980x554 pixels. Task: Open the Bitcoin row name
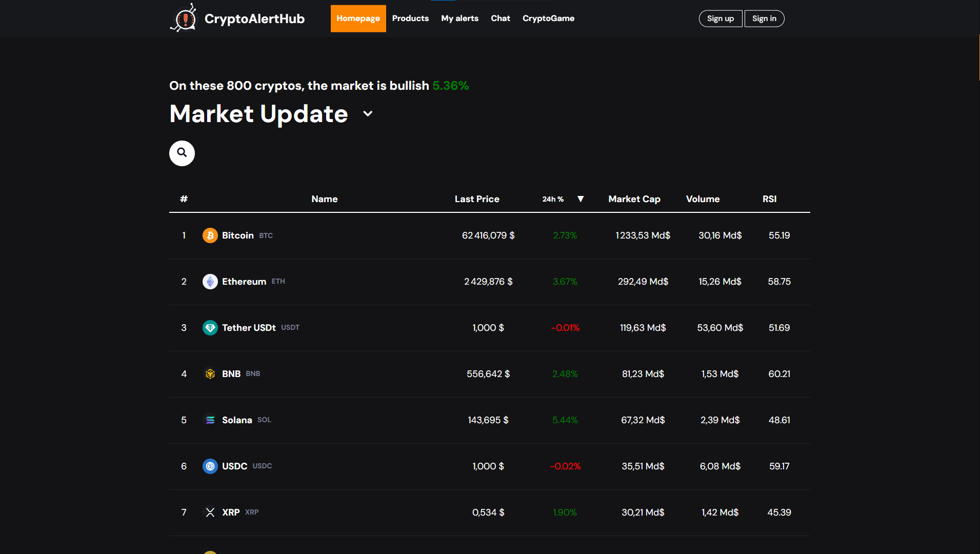pyautogui.click(x=238, y=235)
